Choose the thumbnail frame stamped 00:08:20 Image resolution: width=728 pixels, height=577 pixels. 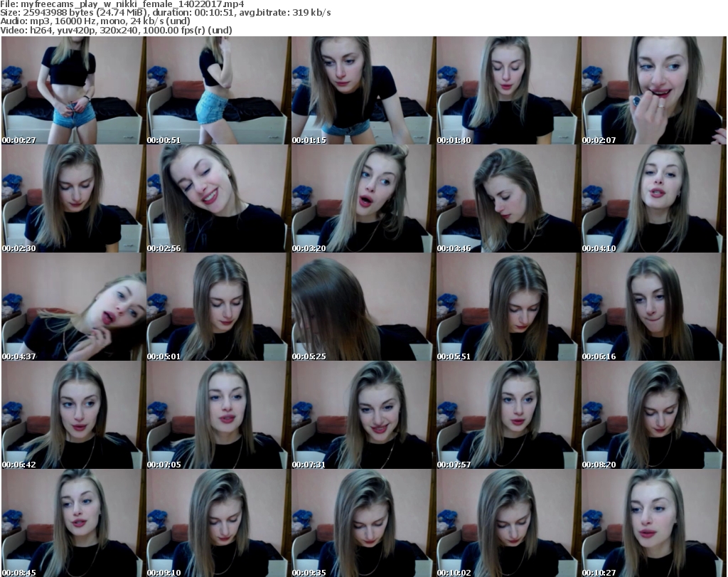[654, 415]
